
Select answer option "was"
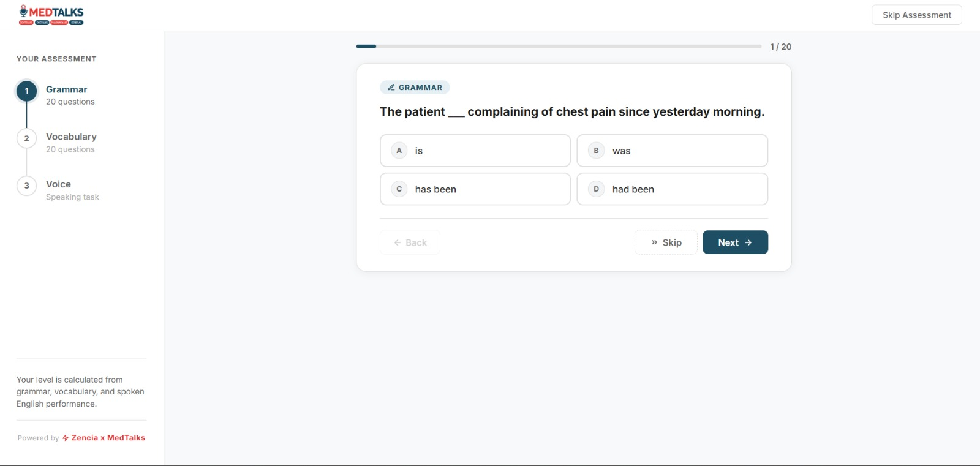[673, 151]
